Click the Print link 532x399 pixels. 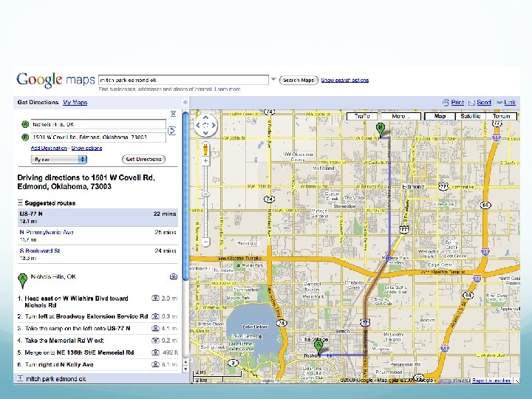point(457,103)
